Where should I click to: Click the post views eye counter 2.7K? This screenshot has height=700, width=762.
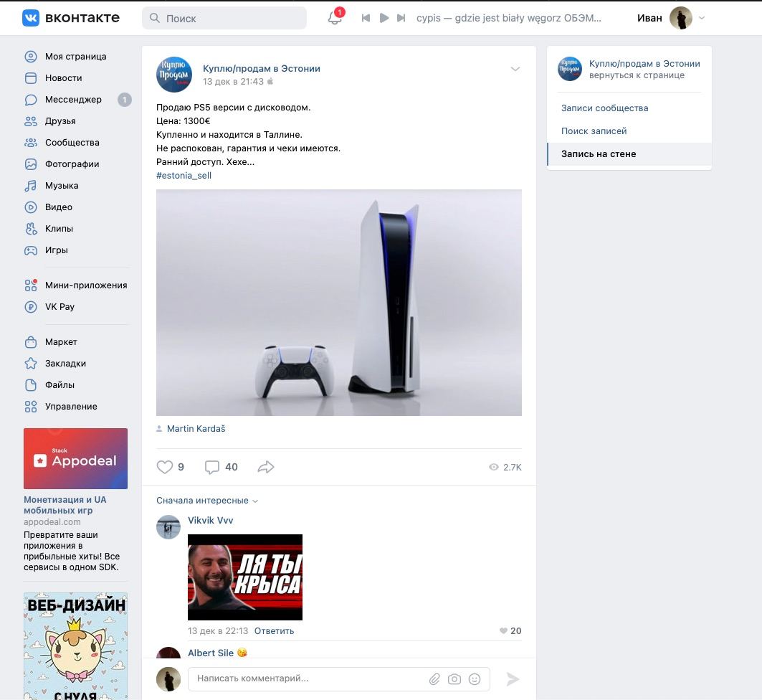pos(505,467)
